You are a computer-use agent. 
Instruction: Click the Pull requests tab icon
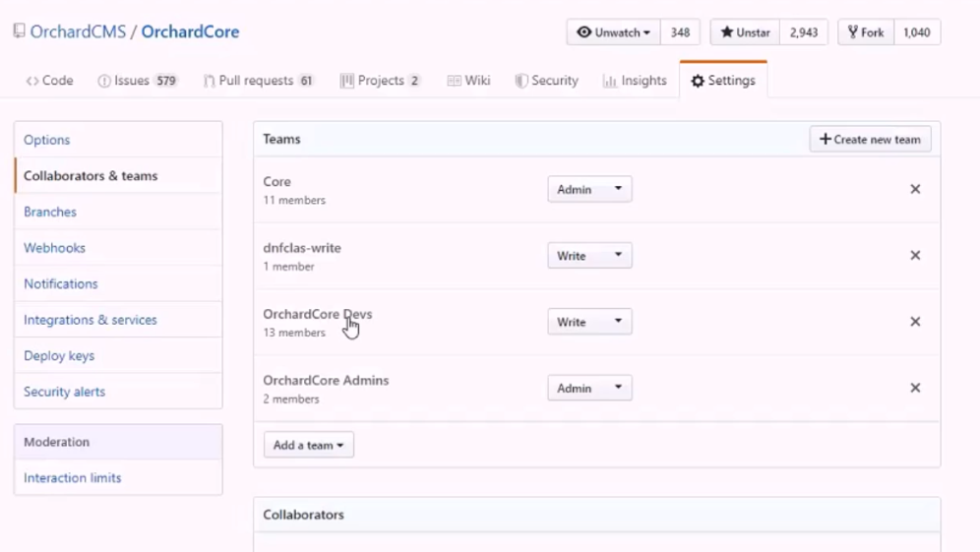pos(210,81)
